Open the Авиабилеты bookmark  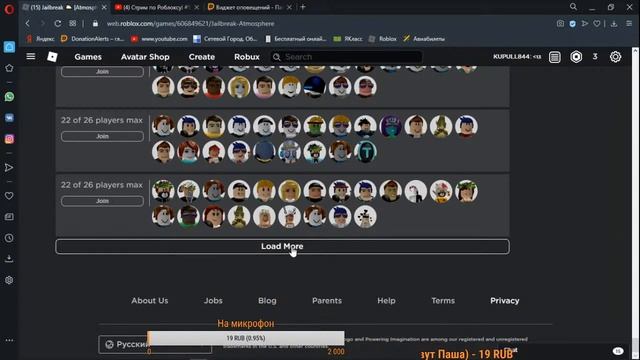coord(424,39)
